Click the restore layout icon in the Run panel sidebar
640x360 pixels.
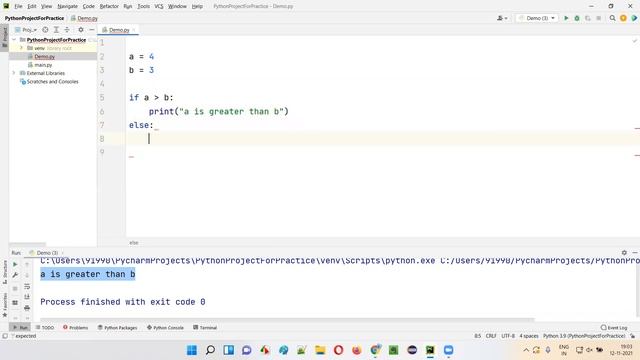(15, 302)
